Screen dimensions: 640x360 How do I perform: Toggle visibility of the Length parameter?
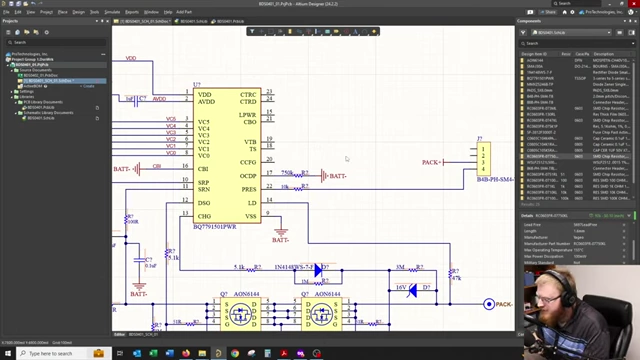click(x=624, y=231)
